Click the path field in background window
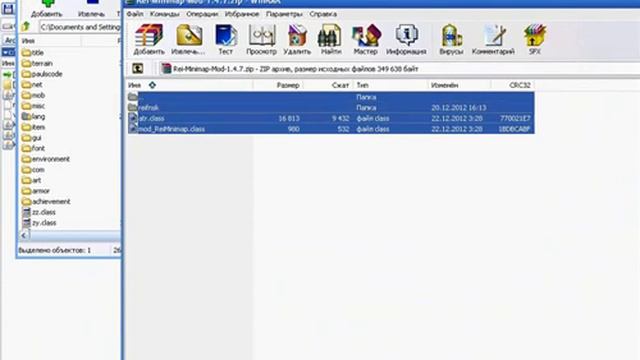This screenshot has width=640, height=360. click(80, 27)
